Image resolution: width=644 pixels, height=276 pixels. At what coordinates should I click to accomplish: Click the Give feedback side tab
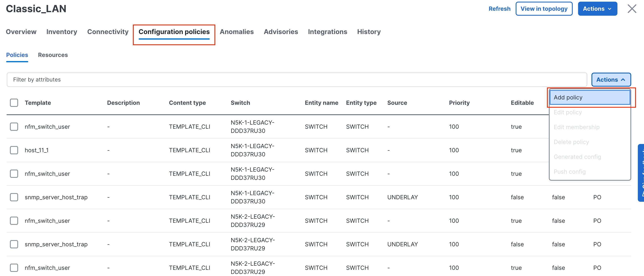[x=641, y=173]
